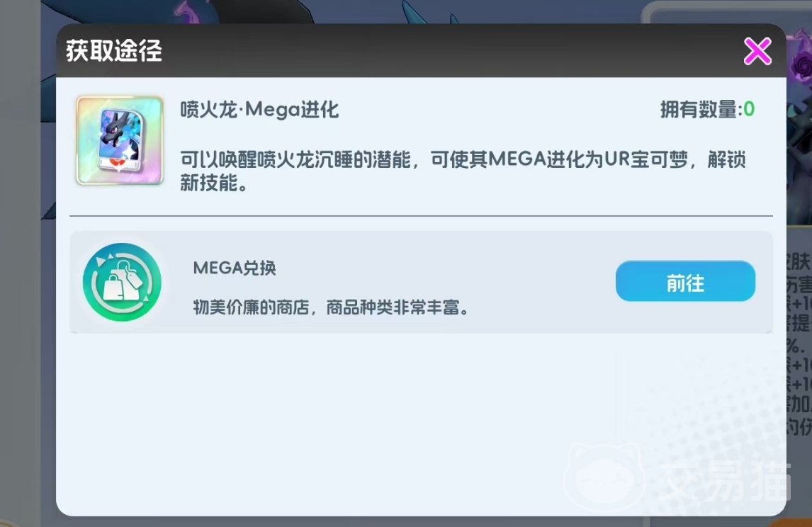Click the MEGA兑换 row background
The image size is (812, 527).
point(421,282)
